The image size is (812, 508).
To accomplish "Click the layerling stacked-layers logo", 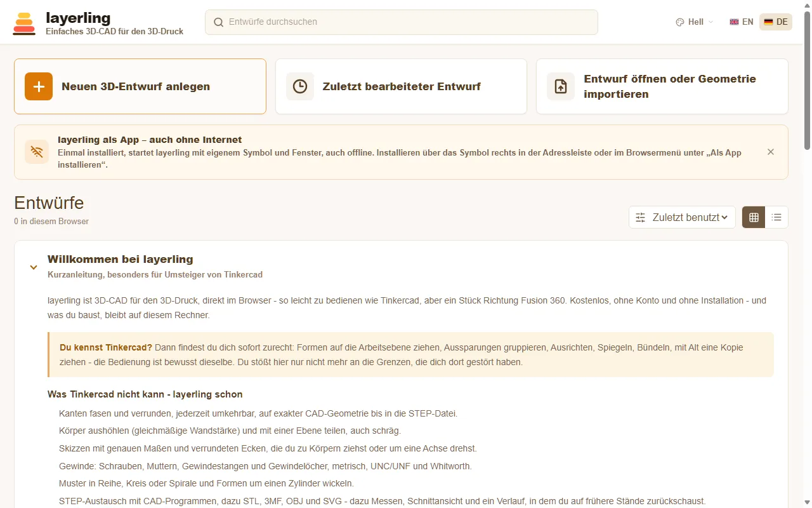I will click(24, 23).
